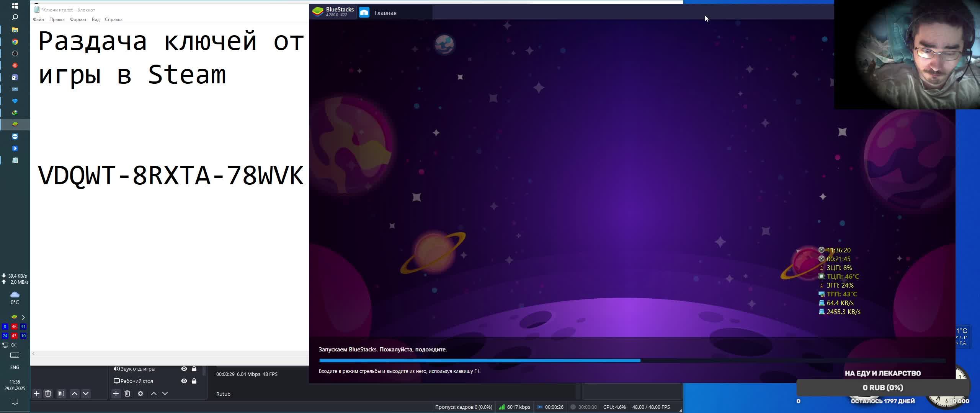Click the ENG language indicator
Viewport: 980px width, 413px height.
15,367
